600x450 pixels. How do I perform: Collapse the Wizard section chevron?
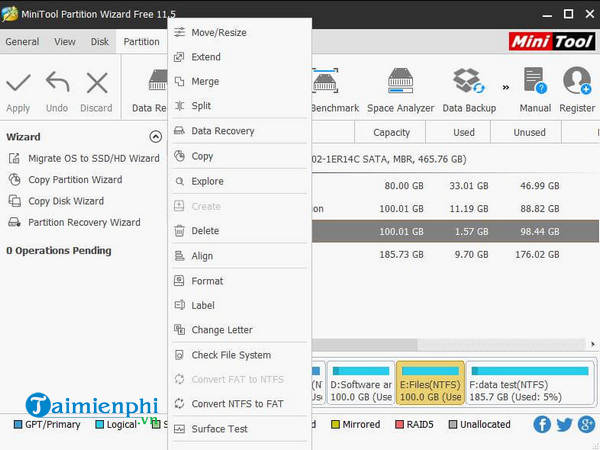(x=155, y=137)
